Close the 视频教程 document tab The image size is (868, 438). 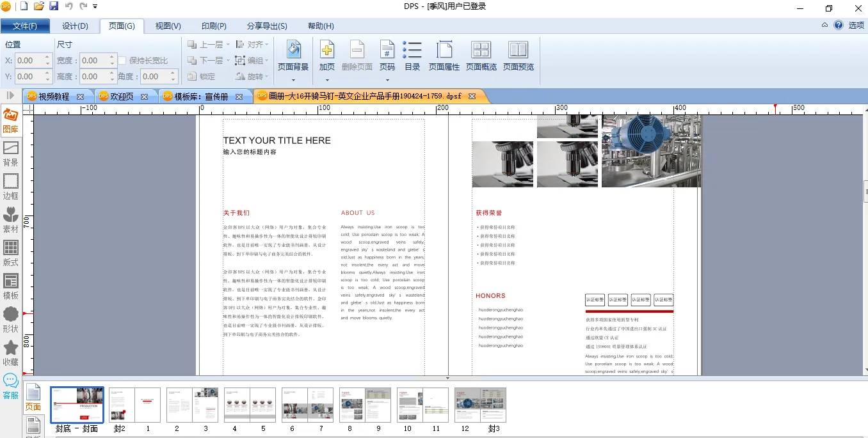click(x=80, y=97)
